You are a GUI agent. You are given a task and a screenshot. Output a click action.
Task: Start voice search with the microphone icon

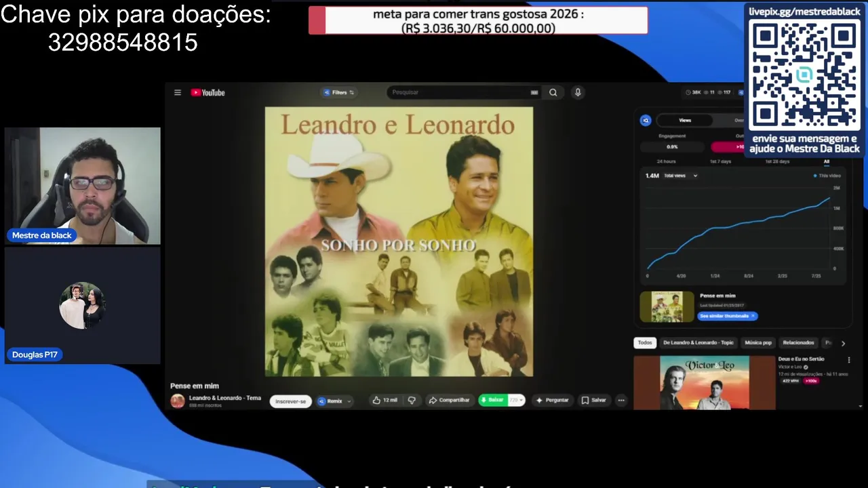coord(578,93)
